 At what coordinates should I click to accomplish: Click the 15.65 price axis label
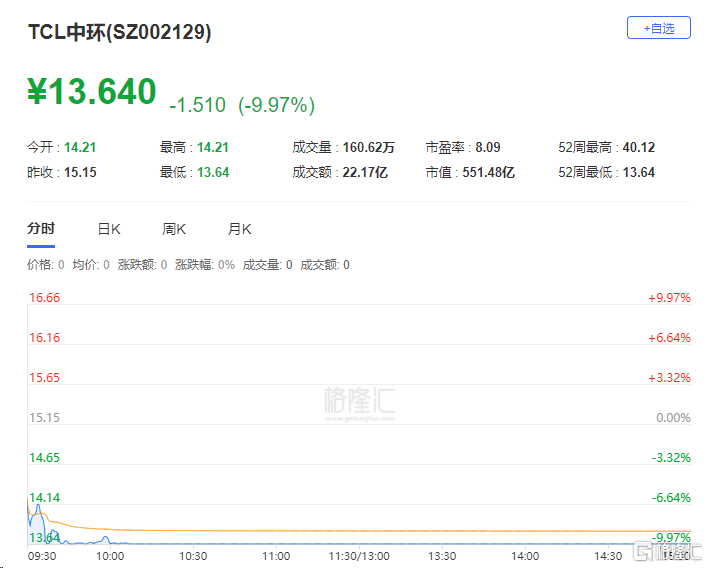point(44,378)
